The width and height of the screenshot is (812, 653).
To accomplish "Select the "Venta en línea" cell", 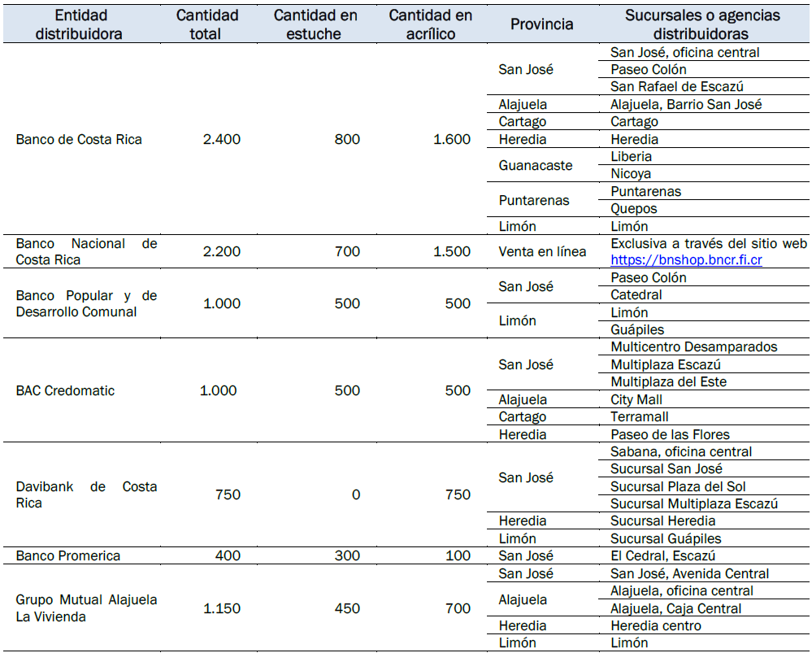I will (x=542, y=251).
